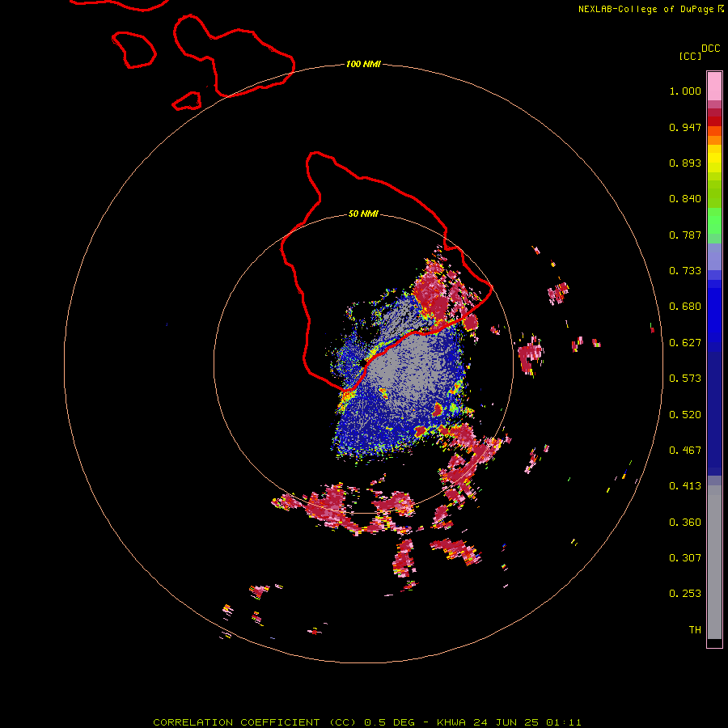Image resolution: width=728 pixels, height=728 pixels.
Task: Click the pink top swatch of color bar
Action: coord(714,86)
